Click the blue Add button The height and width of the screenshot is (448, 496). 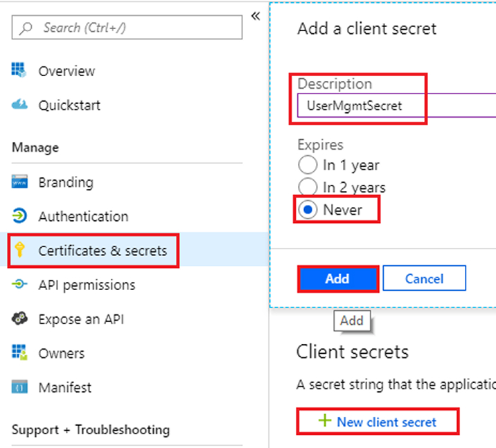pos(338,279)
